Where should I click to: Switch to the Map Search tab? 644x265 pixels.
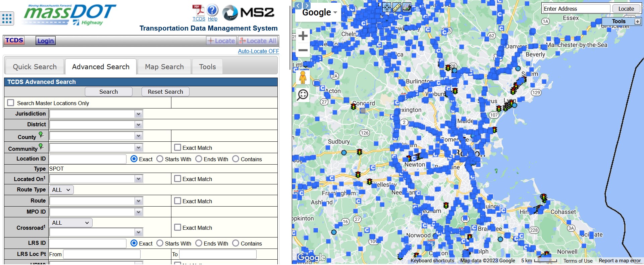[x=164, y=67]
